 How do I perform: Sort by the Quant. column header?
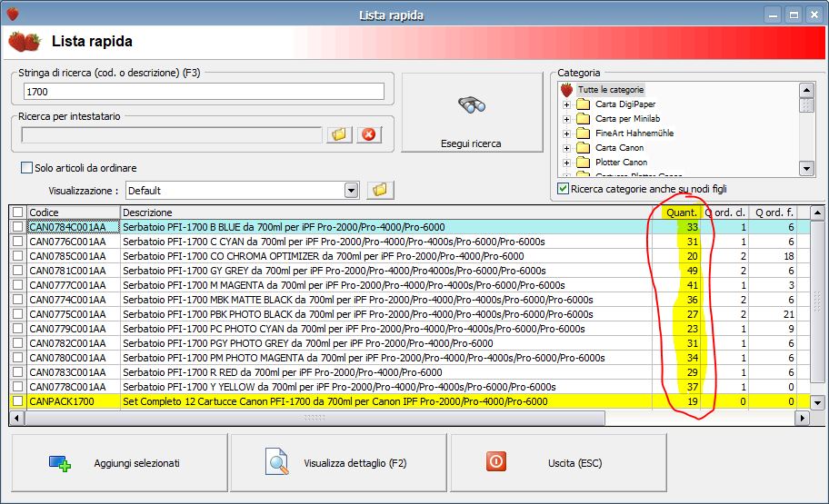[676, 212]
